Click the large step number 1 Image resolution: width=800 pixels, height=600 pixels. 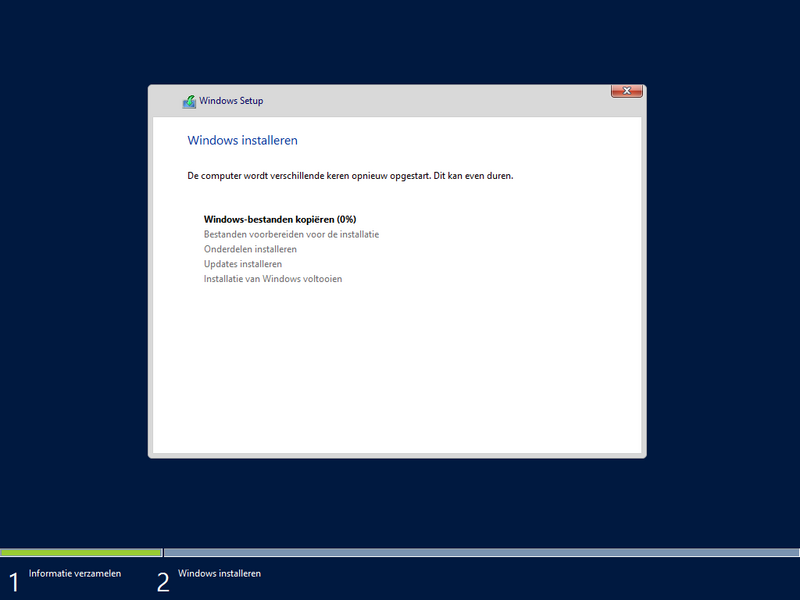[14, 582]
